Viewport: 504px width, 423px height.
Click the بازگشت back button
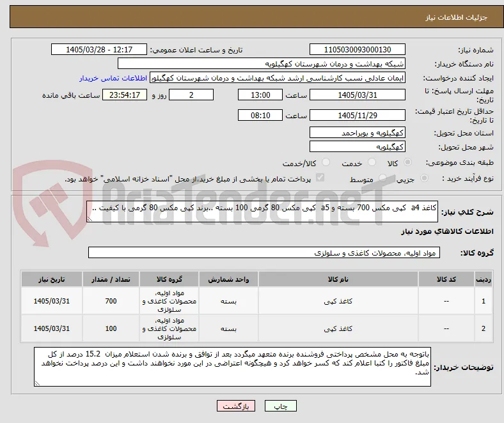236,406
